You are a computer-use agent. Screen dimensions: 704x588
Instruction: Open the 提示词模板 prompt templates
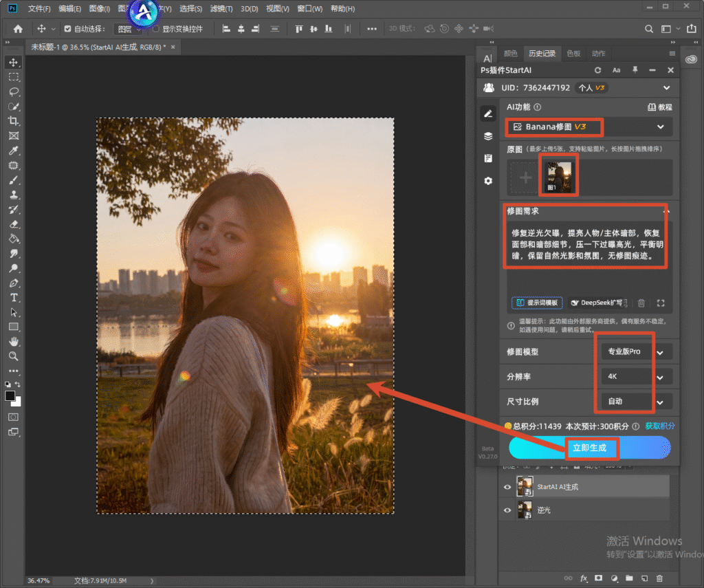click(537, 303)
